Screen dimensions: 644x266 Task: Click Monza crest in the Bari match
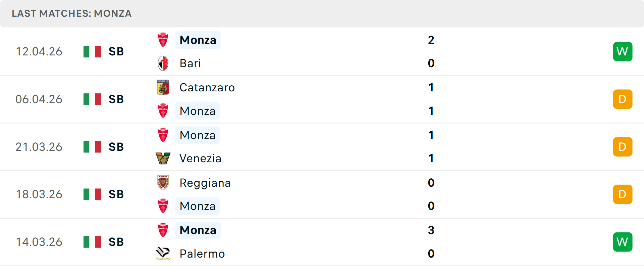click(163, 40)
